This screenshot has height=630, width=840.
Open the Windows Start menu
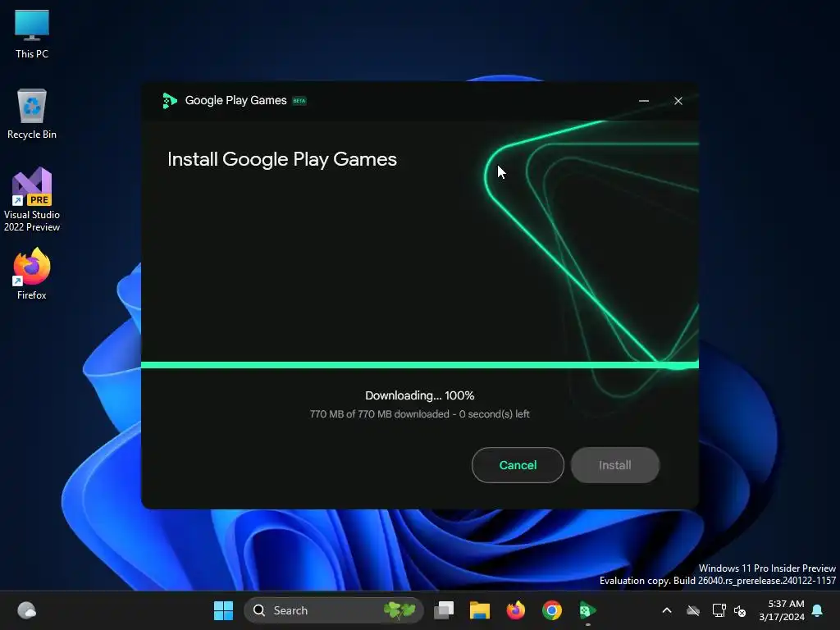coord(223,610)
